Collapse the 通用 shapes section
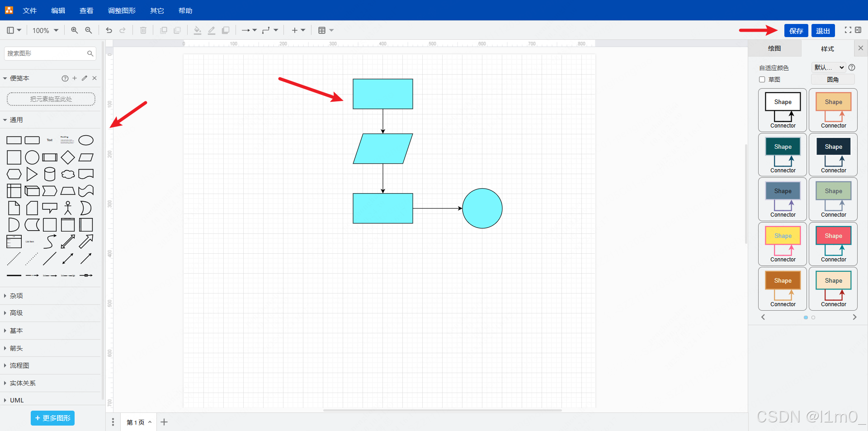 pyautogui.click(x=51, y=120)
